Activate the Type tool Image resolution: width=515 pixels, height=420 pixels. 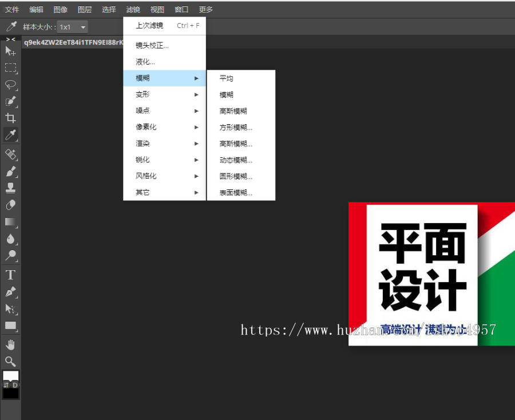point(10,274)
